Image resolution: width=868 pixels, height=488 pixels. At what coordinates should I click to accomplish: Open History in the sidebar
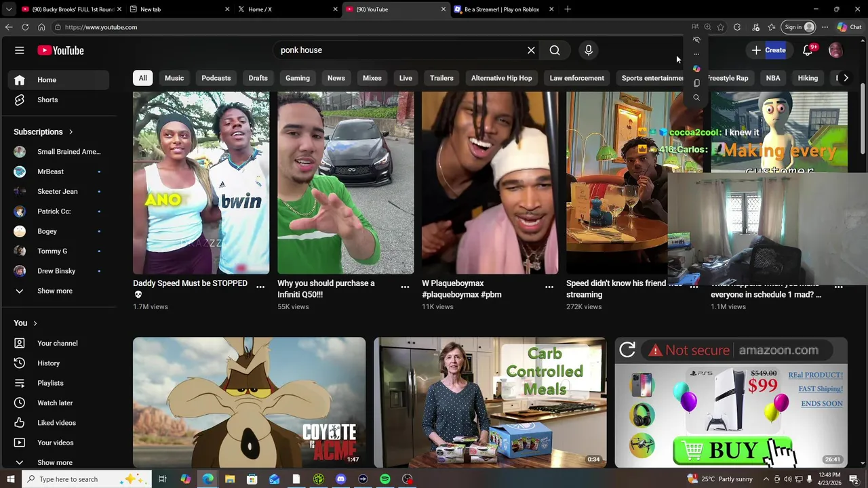pos(58,363)
